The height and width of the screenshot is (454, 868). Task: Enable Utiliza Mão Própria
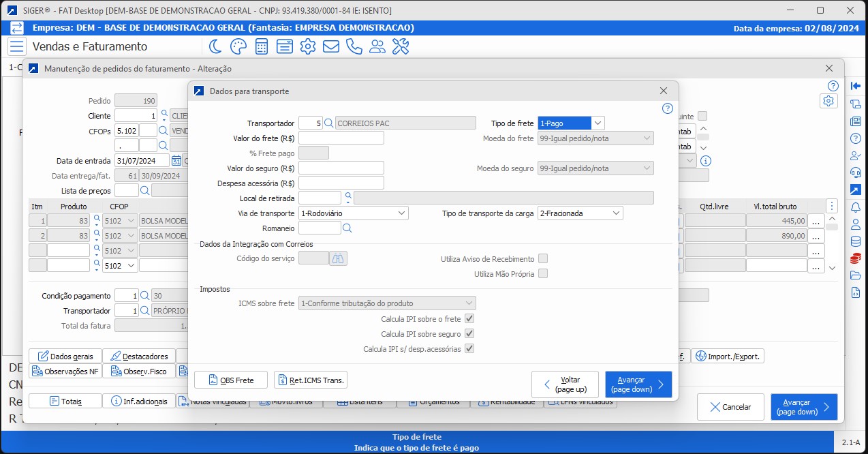(x=542, y=273)
